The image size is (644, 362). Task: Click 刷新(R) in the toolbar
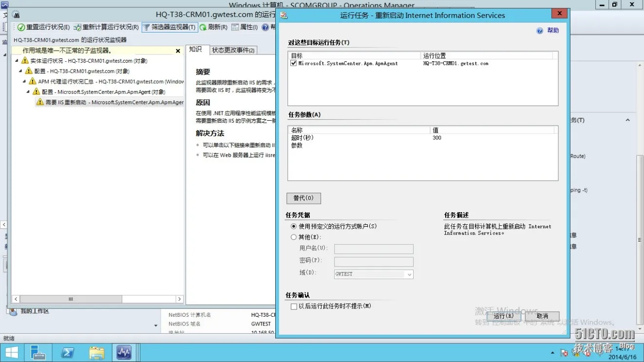(213, 27)
